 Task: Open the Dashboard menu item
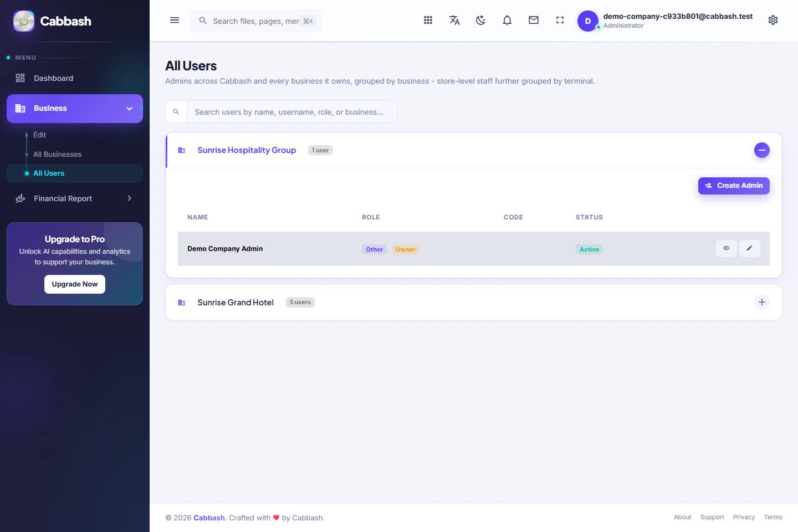click(x=75, y=78)
